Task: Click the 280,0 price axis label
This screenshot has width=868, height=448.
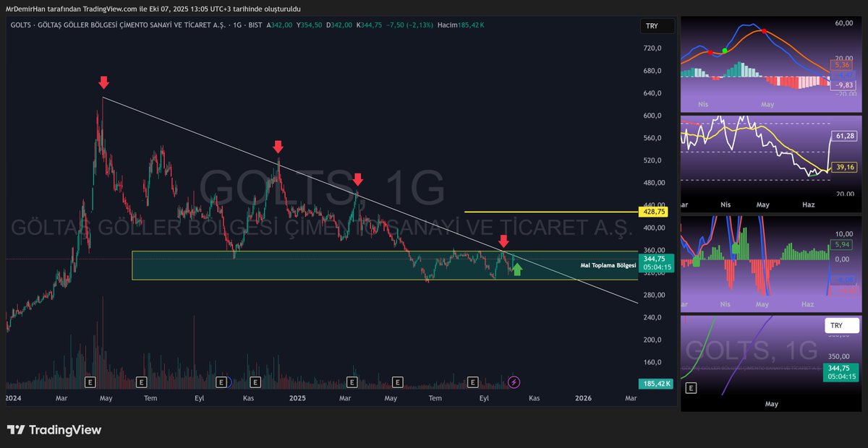Action: pyautogui.click(x=653, y=295)
